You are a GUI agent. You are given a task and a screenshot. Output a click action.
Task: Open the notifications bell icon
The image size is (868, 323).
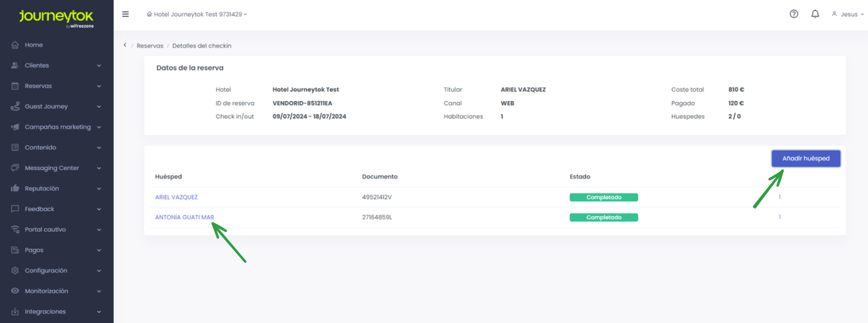[815, 14]
